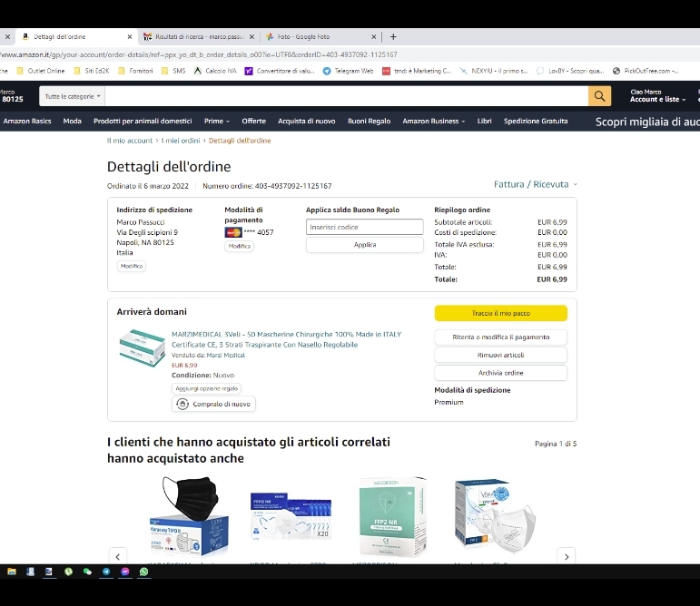This screenshot has width=700, height=606.
Task: Open the green FFP2 NR box thumbnail
Action: pos(393,516)
